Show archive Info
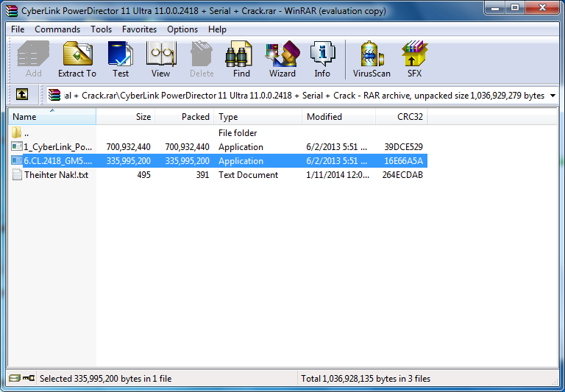 pyautogui.click(x=322, y=59)
